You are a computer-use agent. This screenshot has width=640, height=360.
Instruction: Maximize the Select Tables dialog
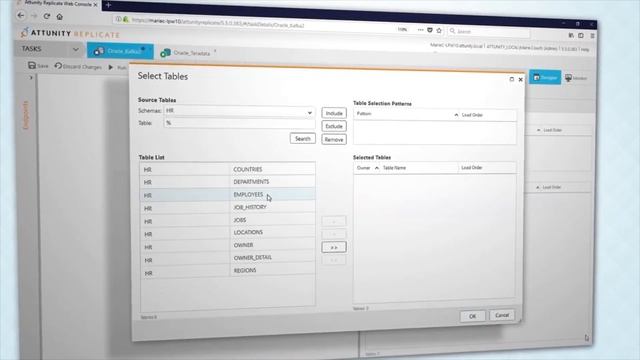click(511, 79)
